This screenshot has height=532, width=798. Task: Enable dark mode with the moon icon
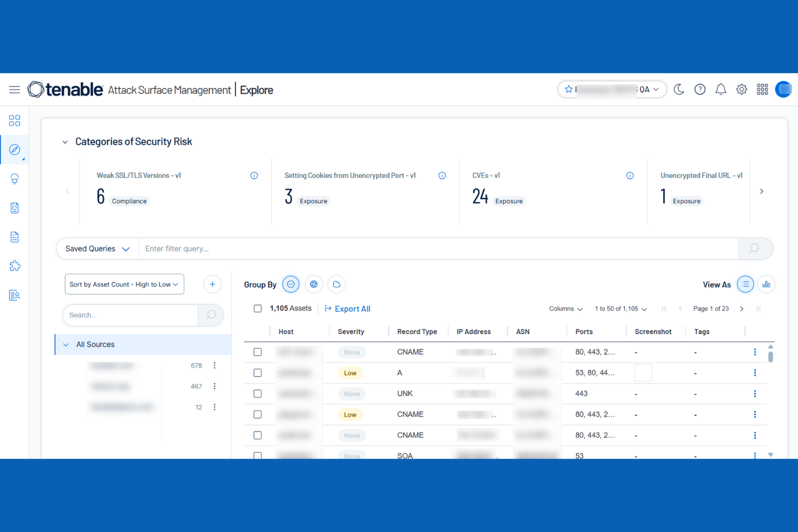coord(679,89)
